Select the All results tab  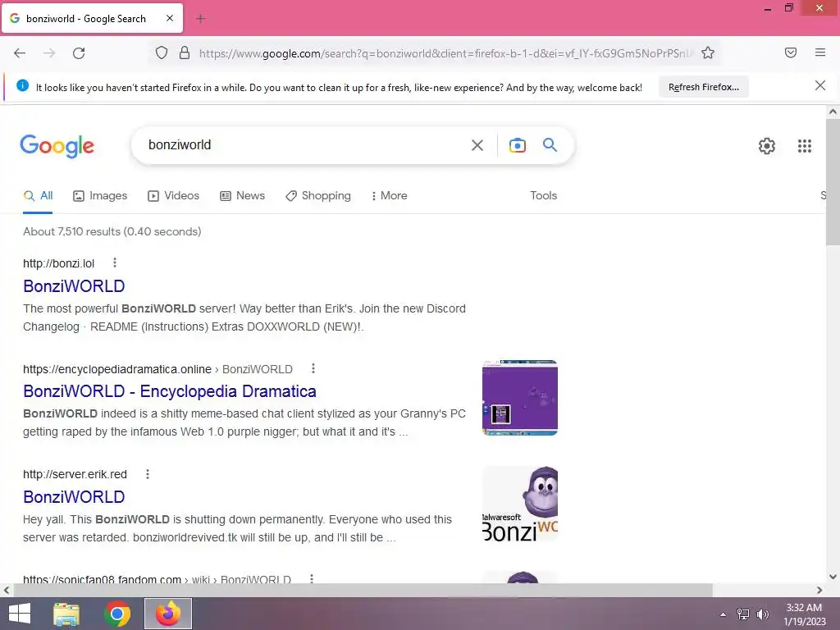(38, 196)
